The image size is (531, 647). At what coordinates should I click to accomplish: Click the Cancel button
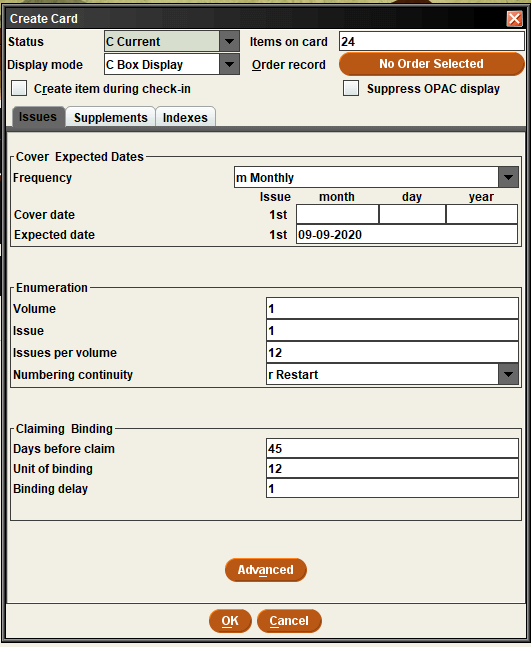click(x=289, y=621)
